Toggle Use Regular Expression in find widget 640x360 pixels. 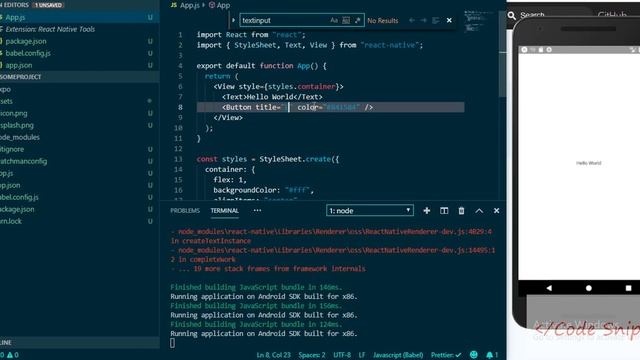point(358,20)
